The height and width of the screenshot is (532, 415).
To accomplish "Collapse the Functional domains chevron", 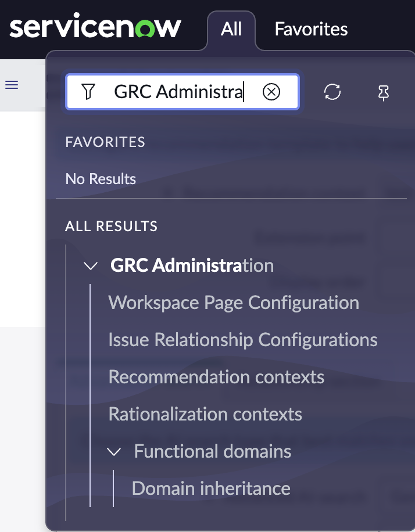I will (114, 452).
